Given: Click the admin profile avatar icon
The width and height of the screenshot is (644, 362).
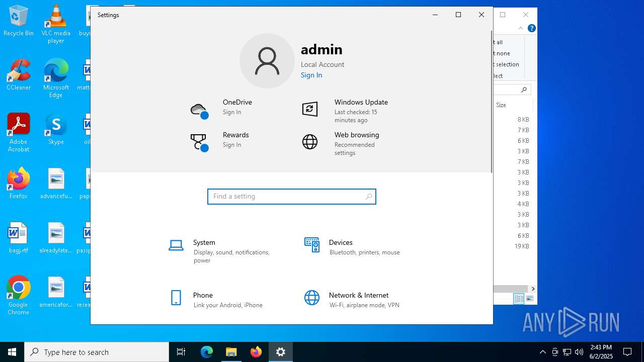Looking at the screenshot, I should coord(267,61).
